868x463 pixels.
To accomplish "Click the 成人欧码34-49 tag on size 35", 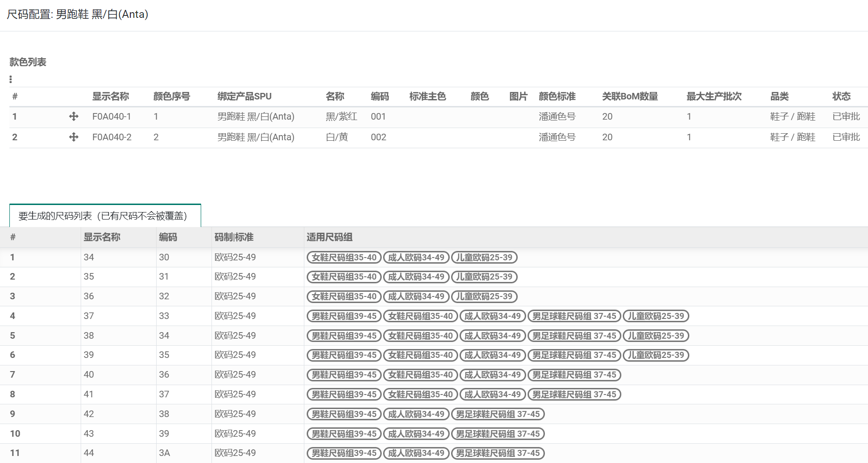I will (x=417, y=277).
